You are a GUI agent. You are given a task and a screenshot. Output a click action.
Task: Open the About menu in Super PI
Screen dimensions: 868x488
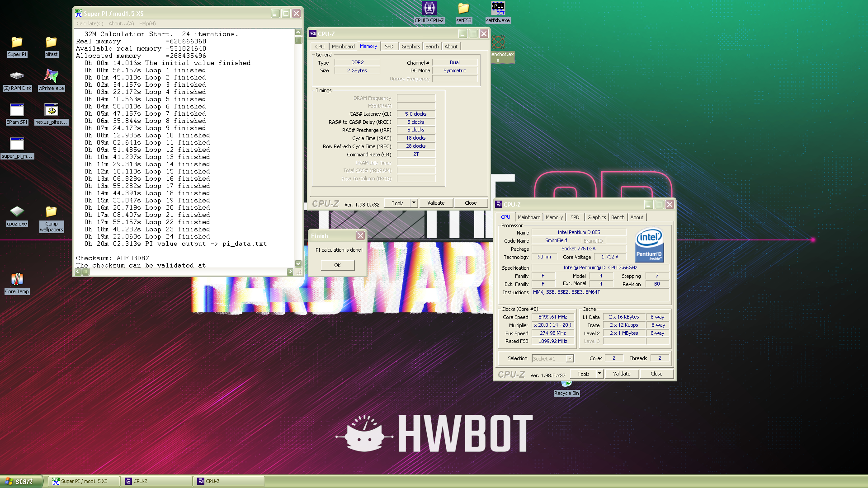coord(121,23)
